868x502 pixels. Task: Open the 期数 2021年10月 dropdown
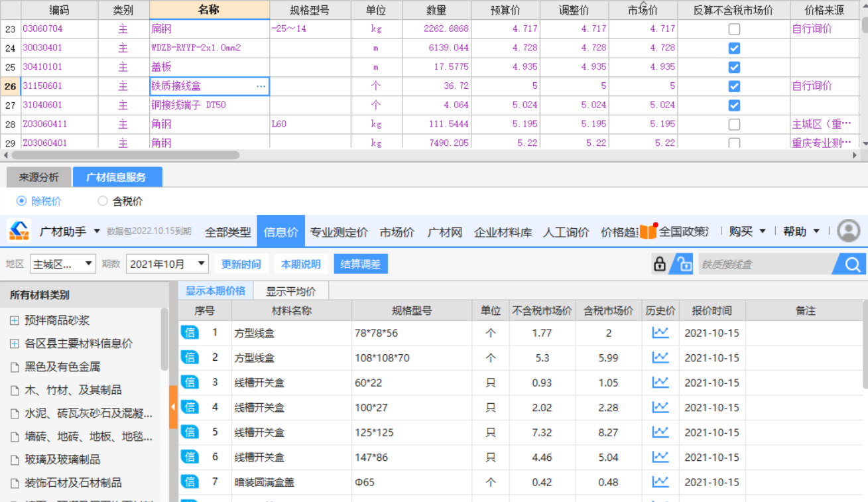167,264
